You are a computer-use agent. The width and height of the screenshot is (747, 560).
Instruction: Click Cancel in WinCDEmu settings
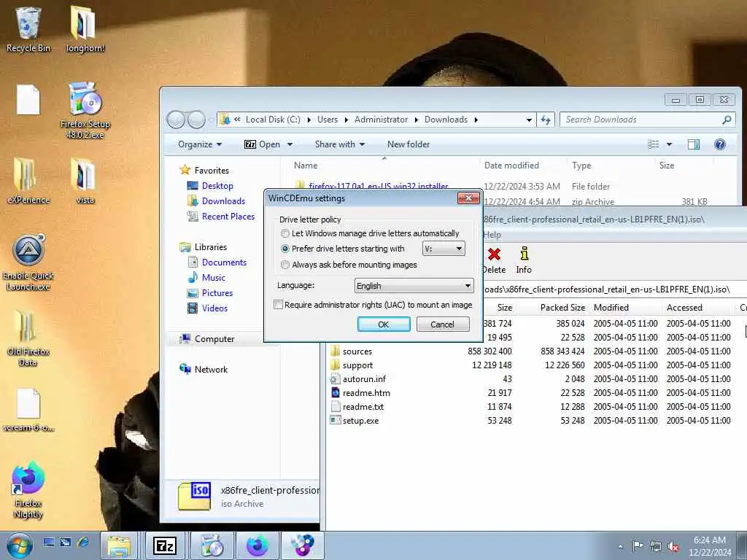coord(443,324)
